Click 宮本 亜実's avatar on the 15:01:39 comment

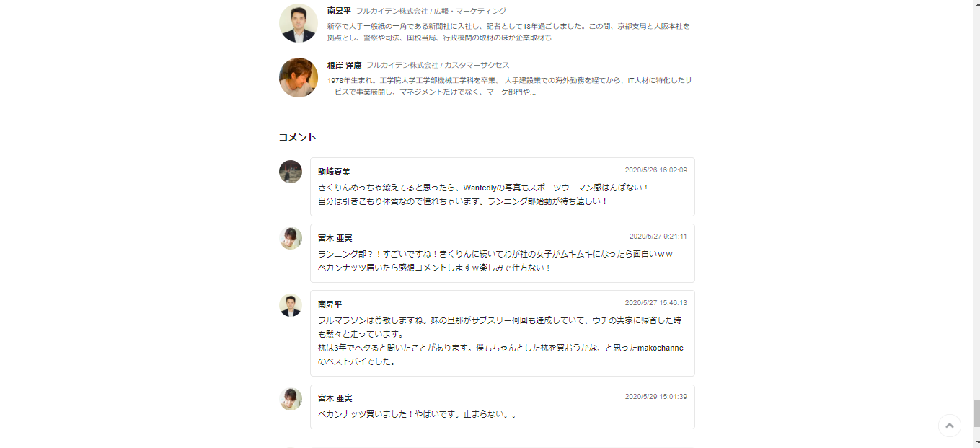coord(291,399)
